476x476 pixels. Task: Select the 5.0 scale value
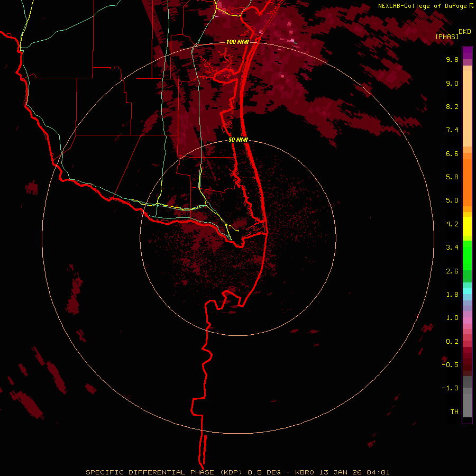[x=452, y=200]
